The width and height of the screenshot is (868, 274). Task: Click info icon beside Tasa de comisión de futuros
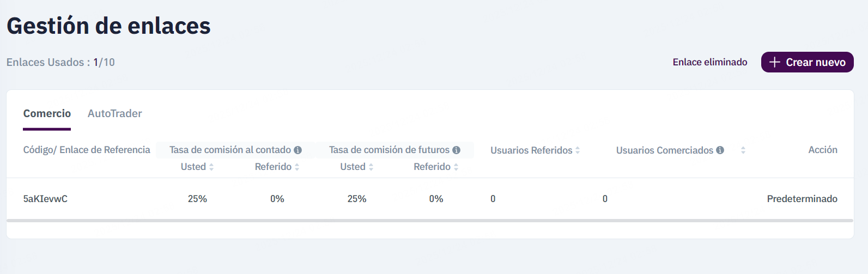(456, 150)
